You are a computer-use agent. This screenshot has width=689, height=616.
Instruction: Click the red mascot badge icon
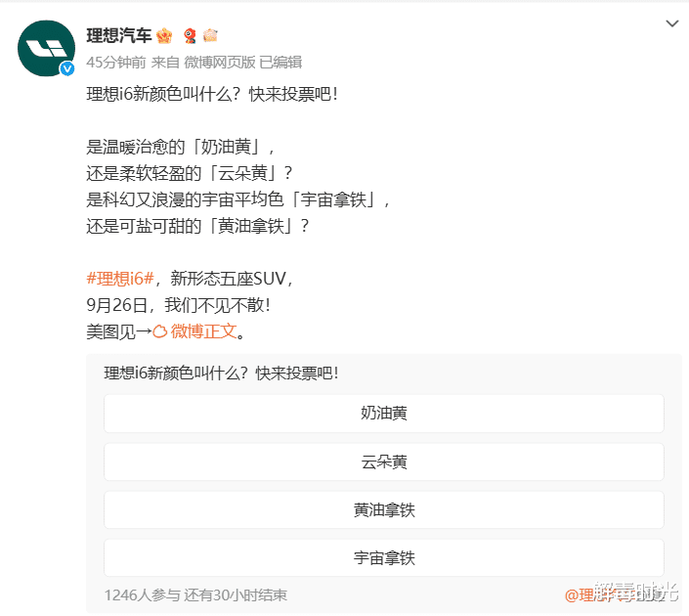190,35
